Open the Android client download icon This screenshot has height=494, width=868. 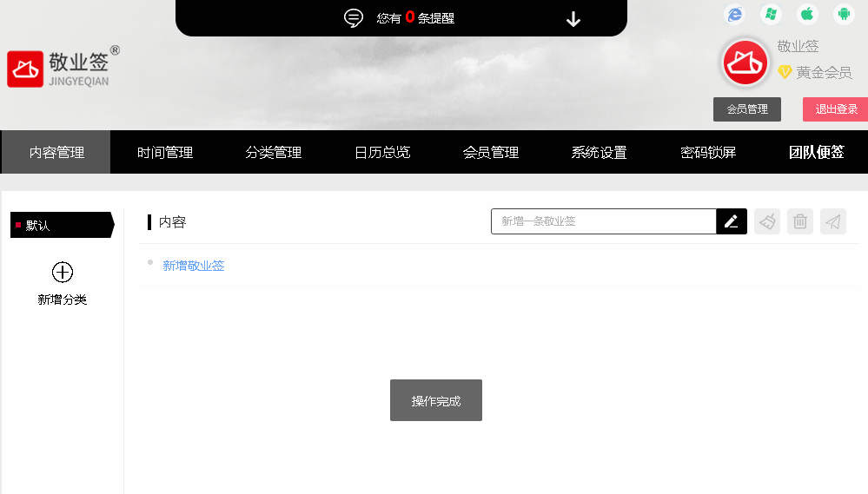tap(844, 14)
